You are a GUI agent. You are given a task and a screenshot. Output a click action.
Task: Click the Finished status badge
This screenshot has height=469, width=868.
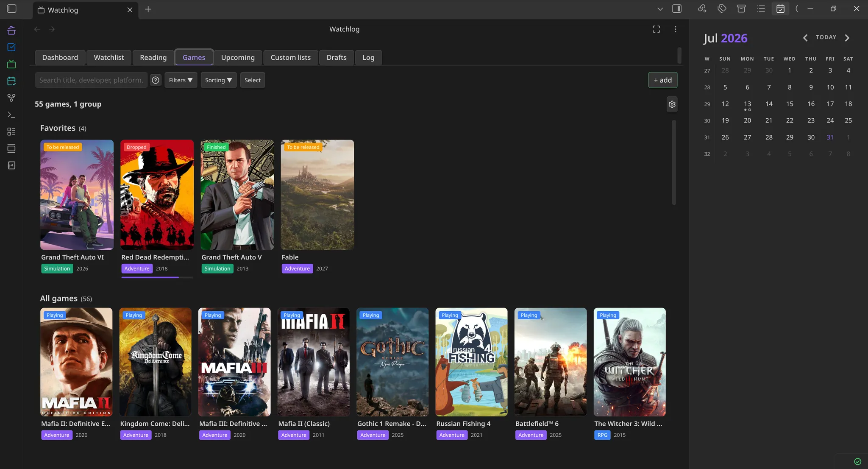(x=216, y=147)
